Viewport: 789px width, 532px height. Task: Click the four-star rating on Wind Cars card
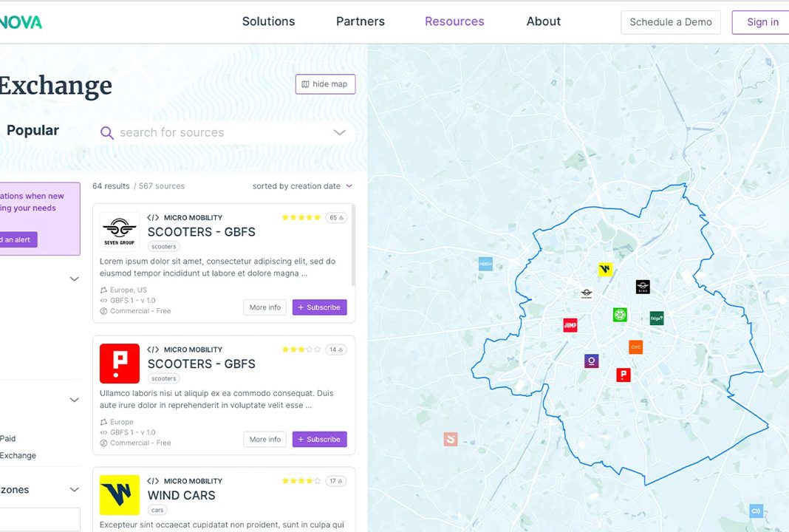tap(301, 481)
